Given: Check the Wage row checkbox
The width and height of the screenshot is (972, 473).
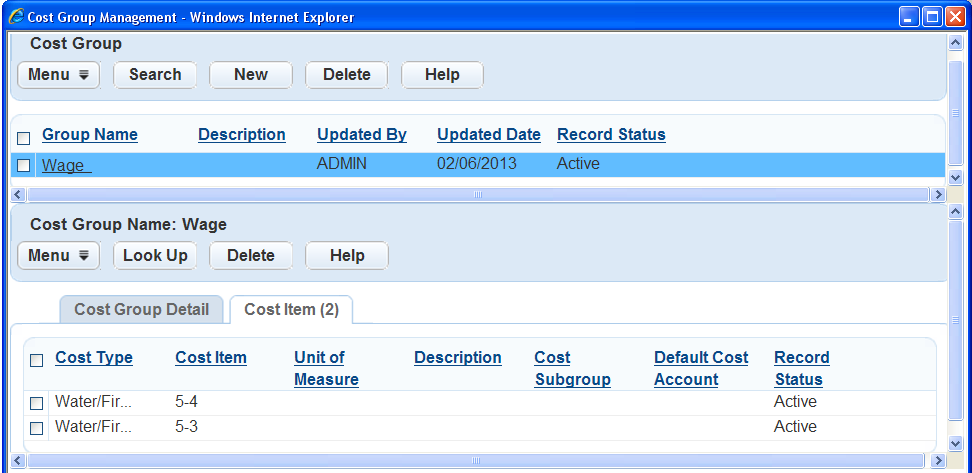Looking at the screenshot, I should tap(24, 165).
